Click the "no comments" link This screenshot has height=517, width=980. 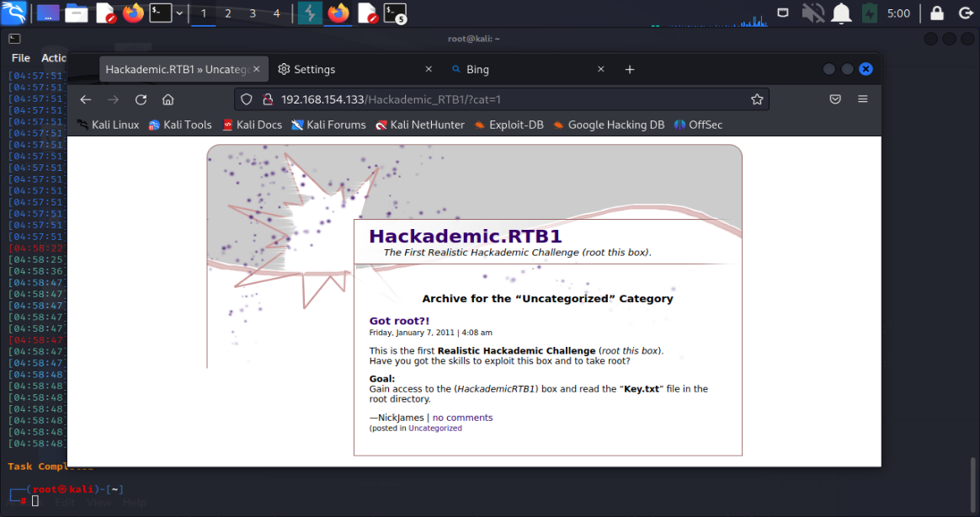[x=462, y=418]
